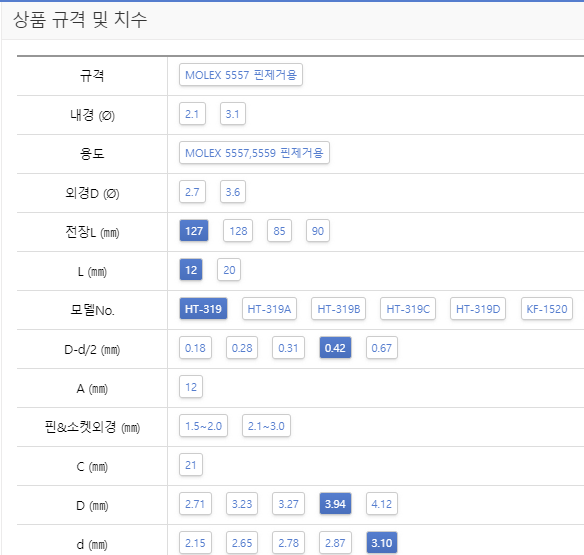Select the MOLEX 5557 핀제거용 spec option
This screenshot has height=555, width=584.
(241, 75)
